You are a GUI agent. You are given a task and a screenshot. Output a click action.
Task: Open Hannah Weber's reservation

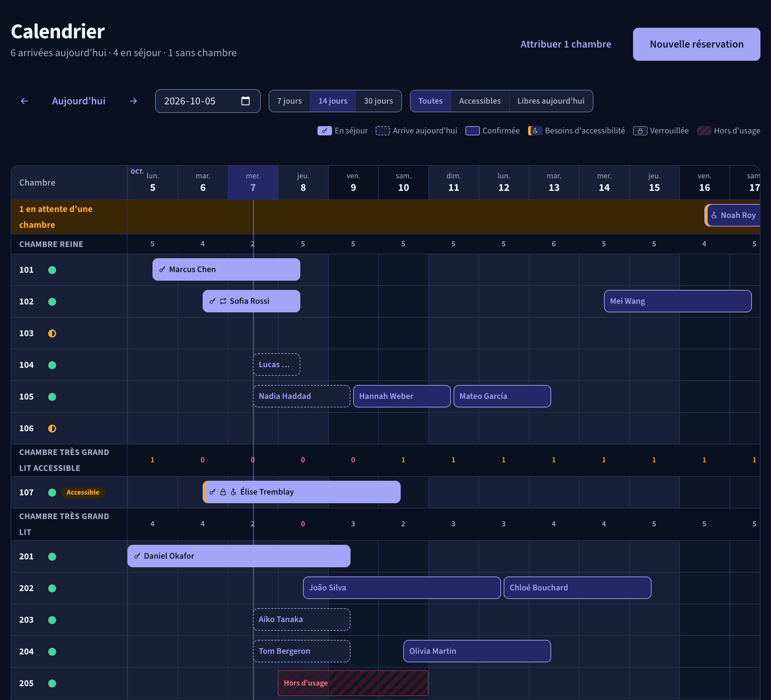coord(402,396)
